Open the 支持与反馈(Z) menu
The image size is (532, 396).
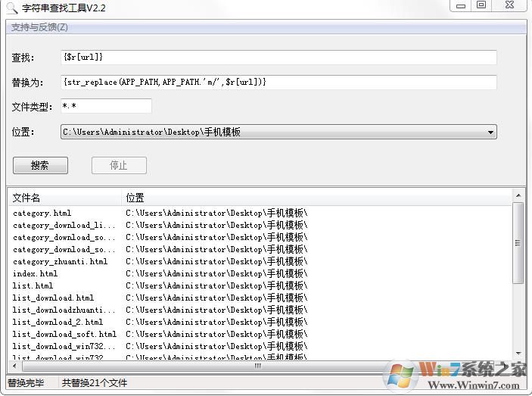pos(39,27)
